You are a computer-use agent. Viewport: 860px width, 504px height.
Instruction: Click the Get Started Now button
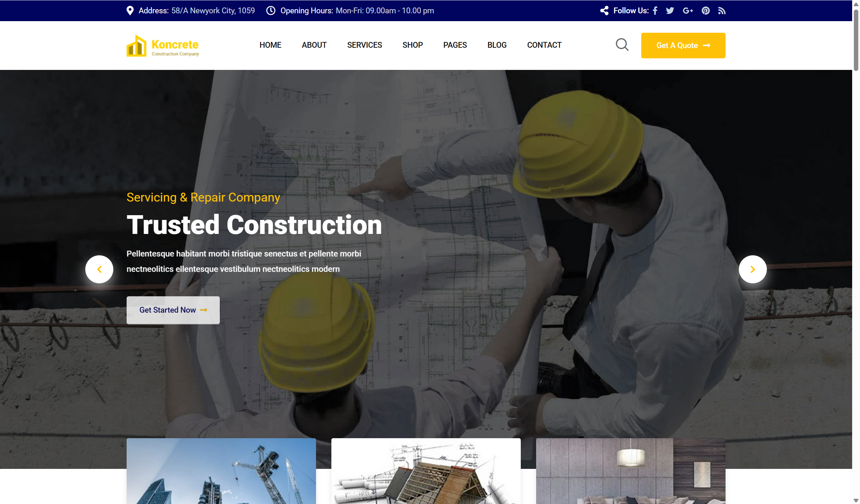coord(173,310)
